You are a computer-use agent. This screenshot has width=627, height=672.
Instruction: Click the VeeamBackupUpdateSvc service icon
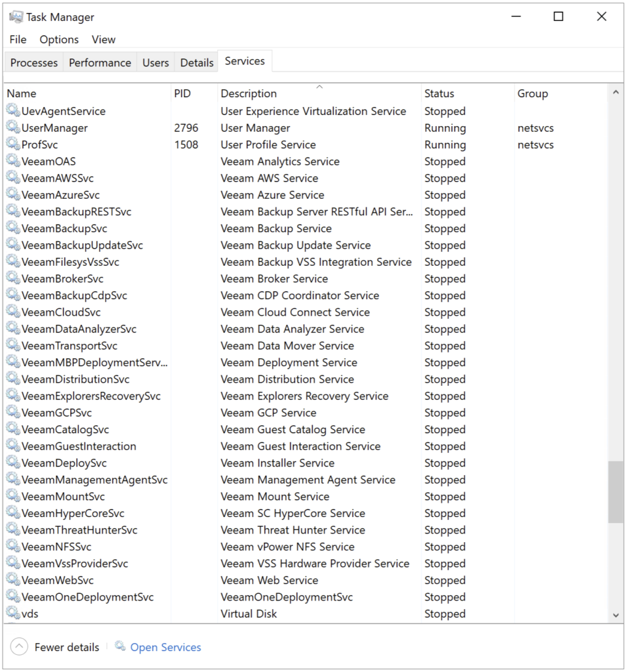(x=13, y=244)
